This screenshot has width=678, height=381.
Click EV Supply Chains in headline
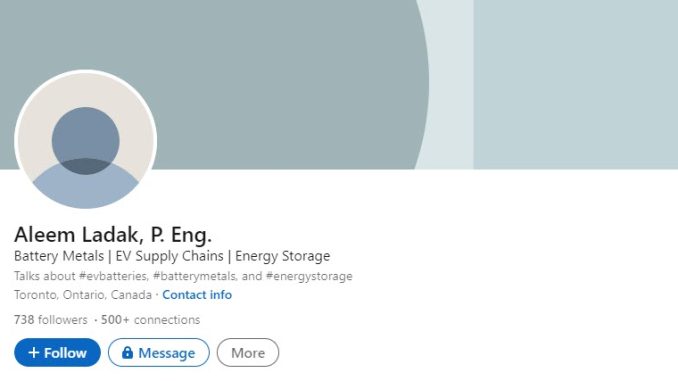[170, 256]
